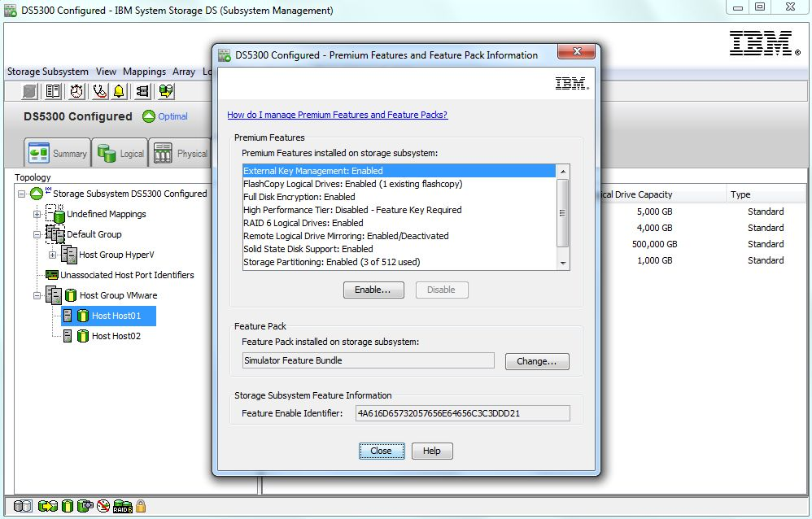
Task: Click the features list scroll down arrow
Action: click(563, 263)
